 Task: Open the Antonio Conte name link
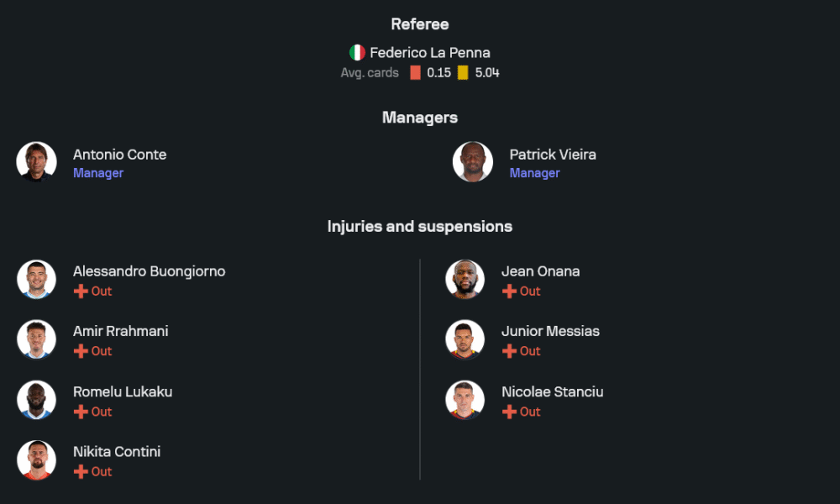[x=119, y=155]
